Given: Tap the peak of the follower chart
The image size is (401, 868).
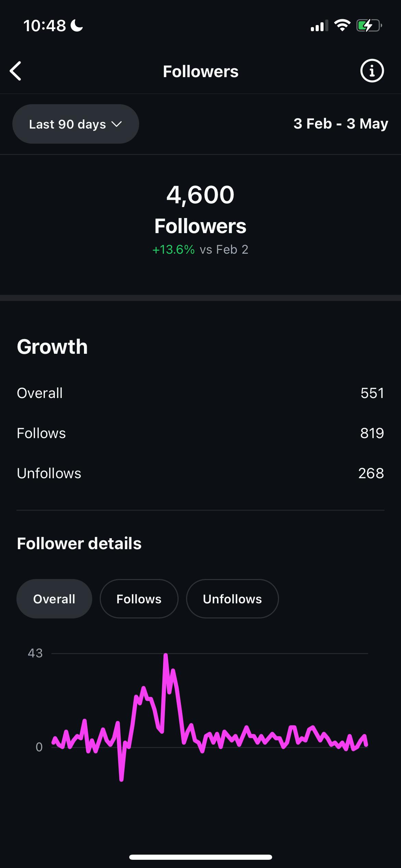Looking at the screenshot, I should tap(166, 655).
